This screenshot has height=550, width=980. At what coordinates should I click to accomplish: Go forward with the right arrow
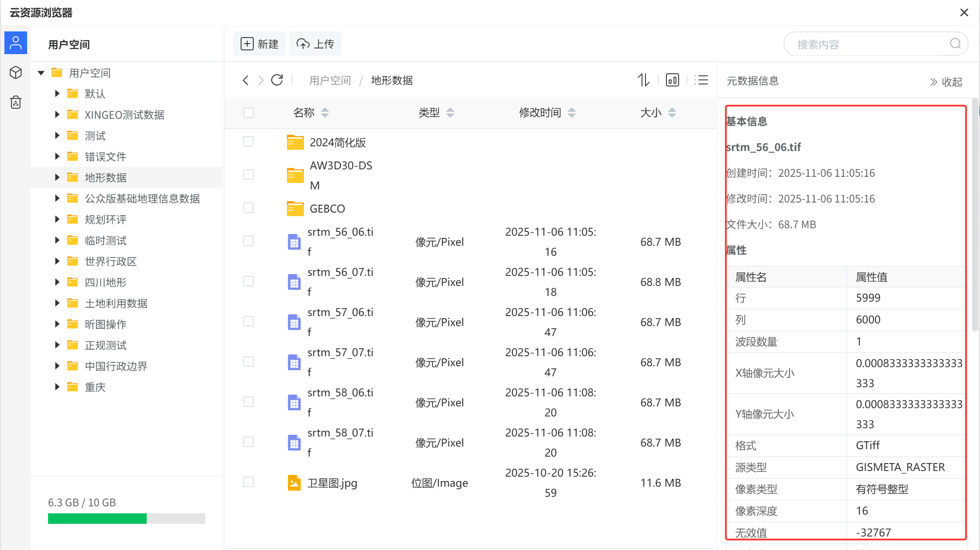[x=261, y=80]
